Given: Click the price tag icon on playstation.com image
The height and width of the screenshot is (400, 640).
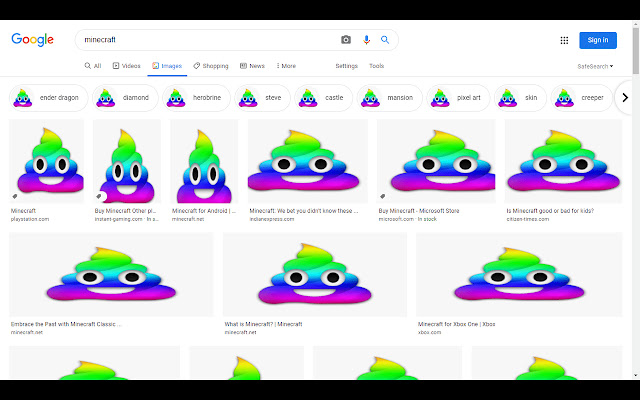Looking at the screenshot, I should pyautogui.click(x=15, y=196).
